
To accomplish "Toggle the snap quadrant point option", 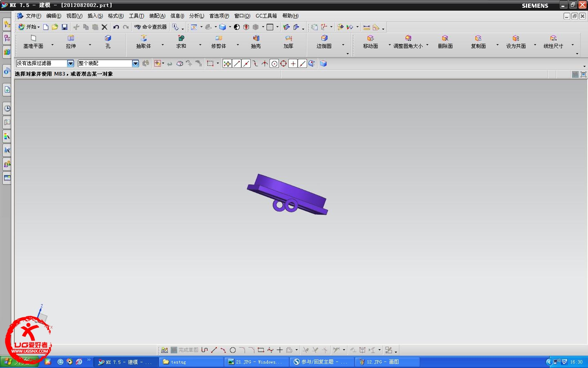I will tap(283, 63).
